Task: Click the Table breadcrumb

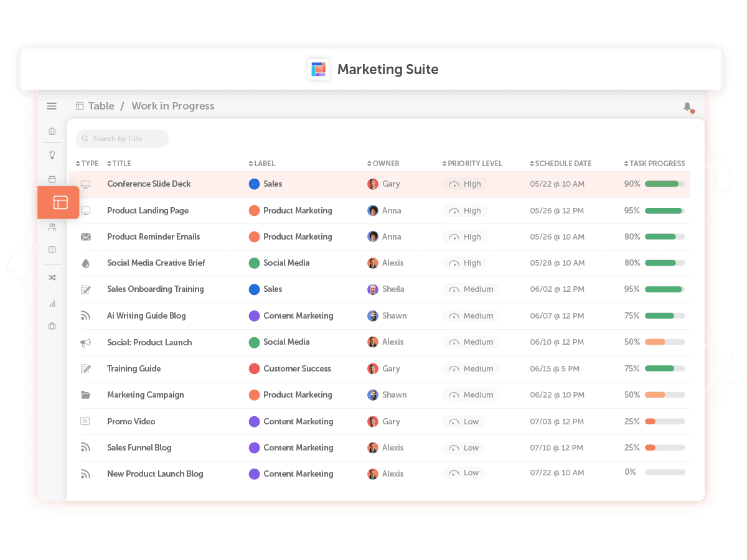Action: [101, 106]
